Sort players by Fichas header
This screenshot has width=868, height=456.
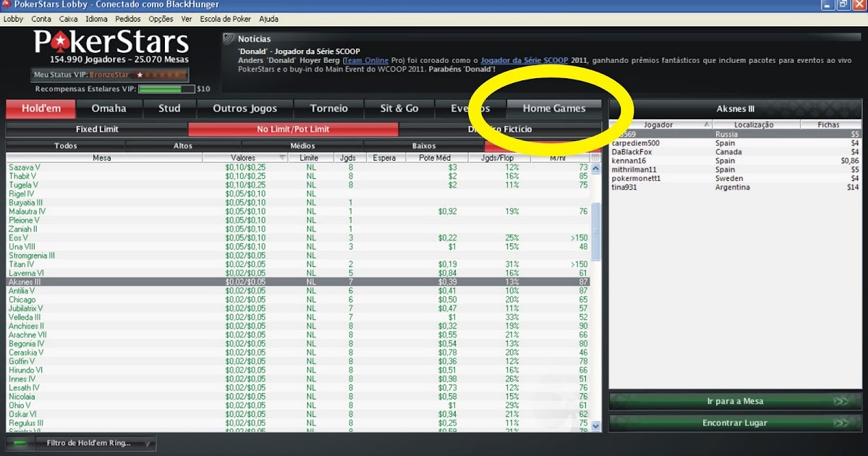pos(830,124)
